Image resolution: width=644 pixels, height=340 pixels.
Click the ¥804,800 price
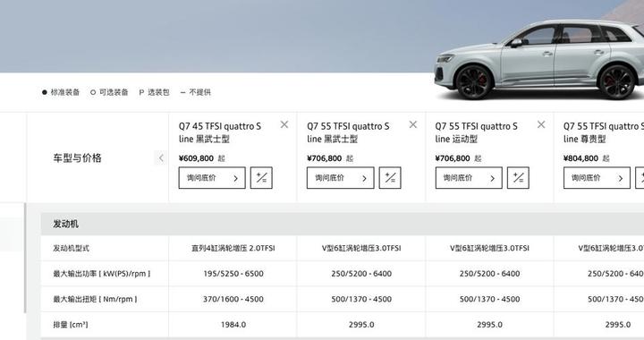pos(580,158)
